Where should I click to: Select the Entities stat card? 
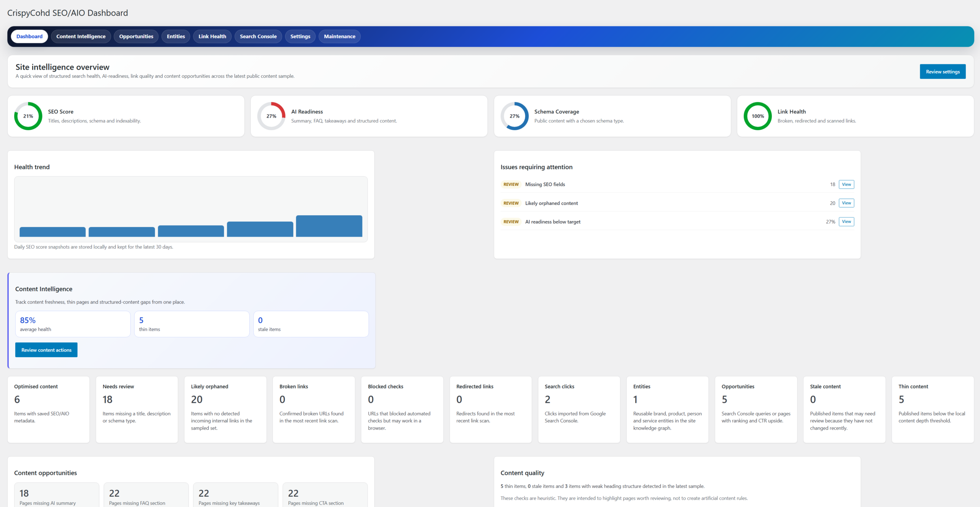click(x=668, y=409)
